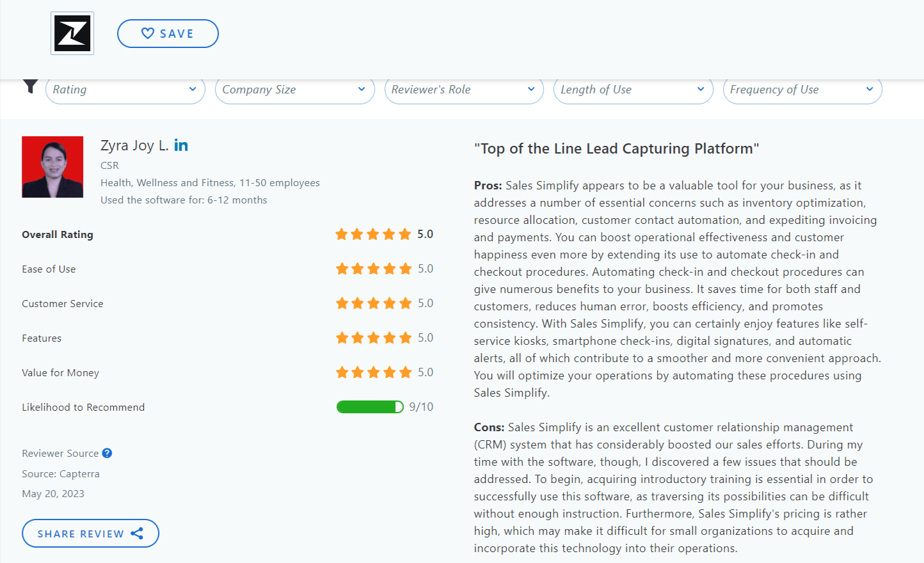Open the Reviewer's Role dropdown
The width and height of the screenshot is (924, 563).
tap(463, 90)
